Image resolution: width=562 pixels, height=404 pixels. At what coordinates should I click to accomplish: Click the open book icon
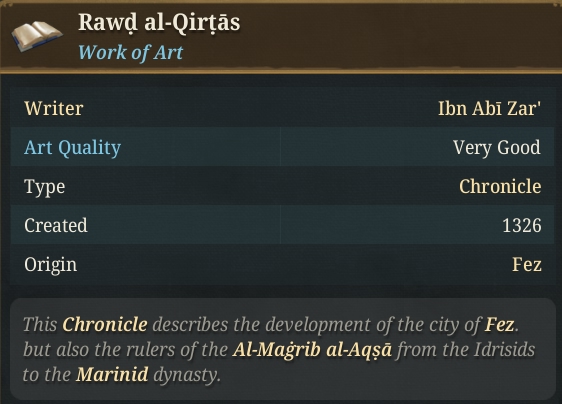[37, 36]
